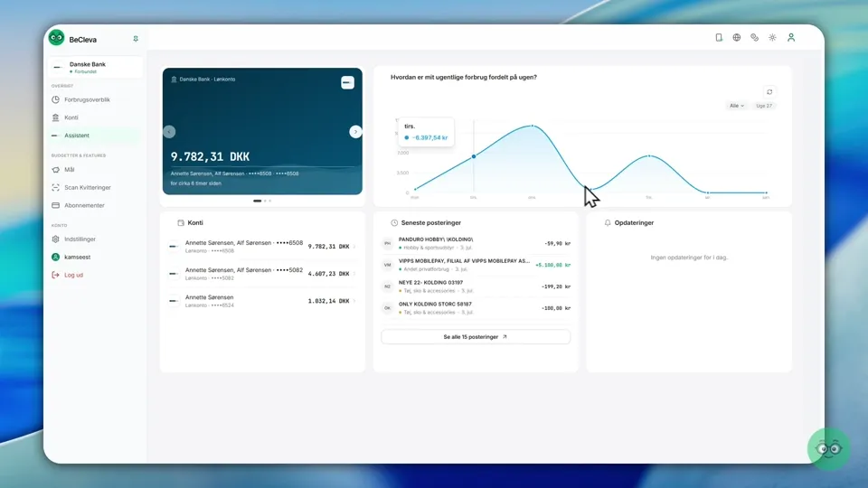Click the Abonnementer card icon
Screen dimensions: 868x488
click(55, 205)
